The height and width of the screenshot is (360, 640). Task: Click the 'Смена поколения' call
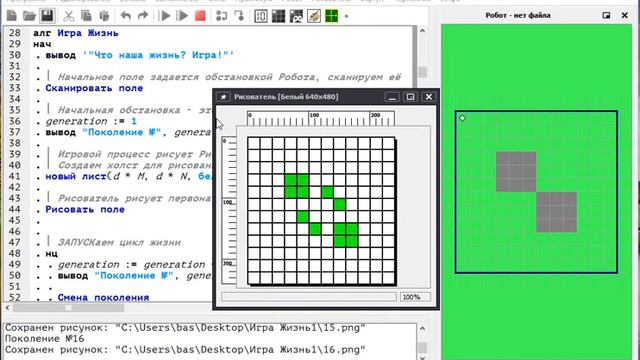pos(103,298)
